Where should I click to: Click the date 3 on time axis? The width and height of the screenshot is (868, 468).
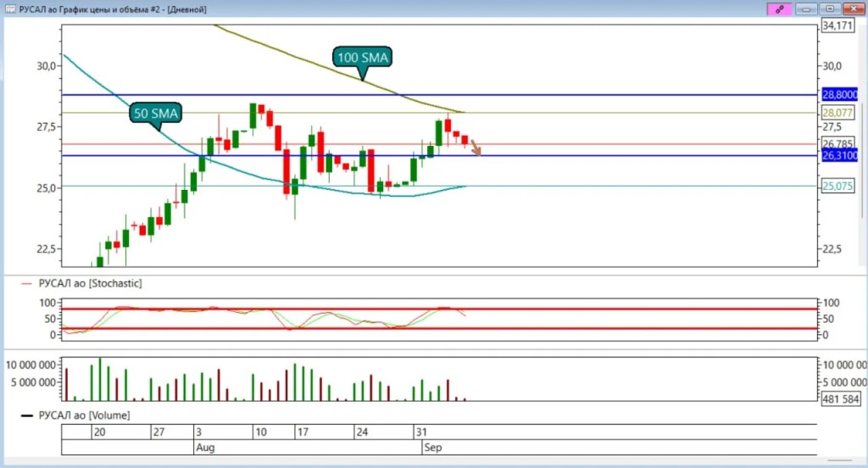coord(198,432)
